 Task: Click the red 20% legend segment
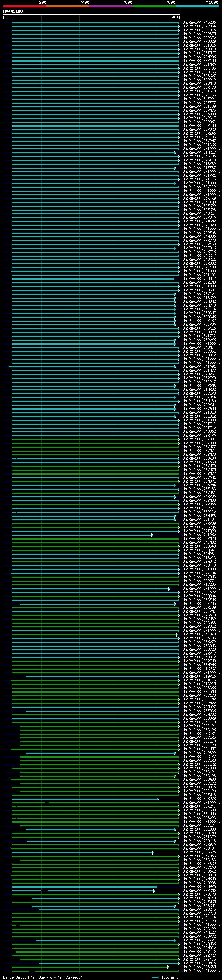pos(25,6)
